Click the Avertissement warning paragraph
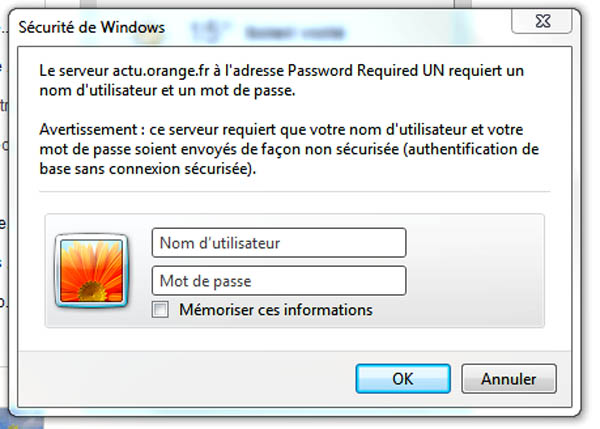This screenshot has height=429, width=600. (290, 149)
